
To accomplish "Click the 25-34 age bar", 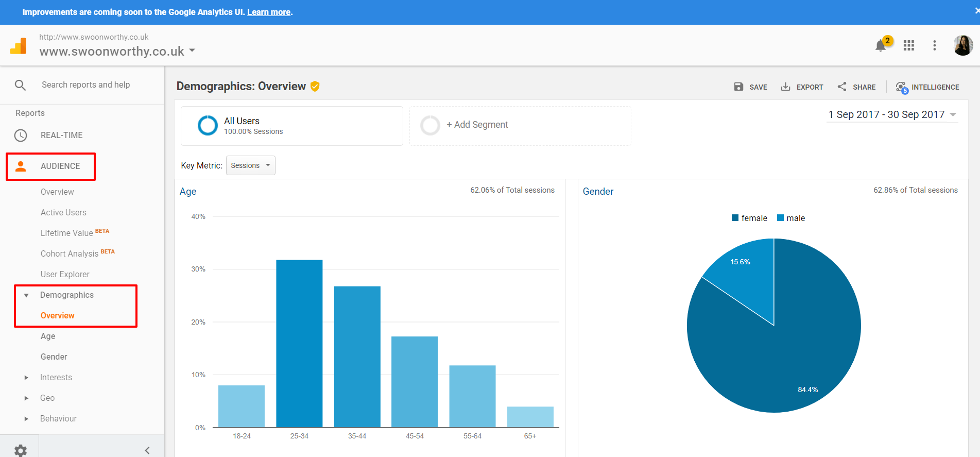I will (299, 343).
